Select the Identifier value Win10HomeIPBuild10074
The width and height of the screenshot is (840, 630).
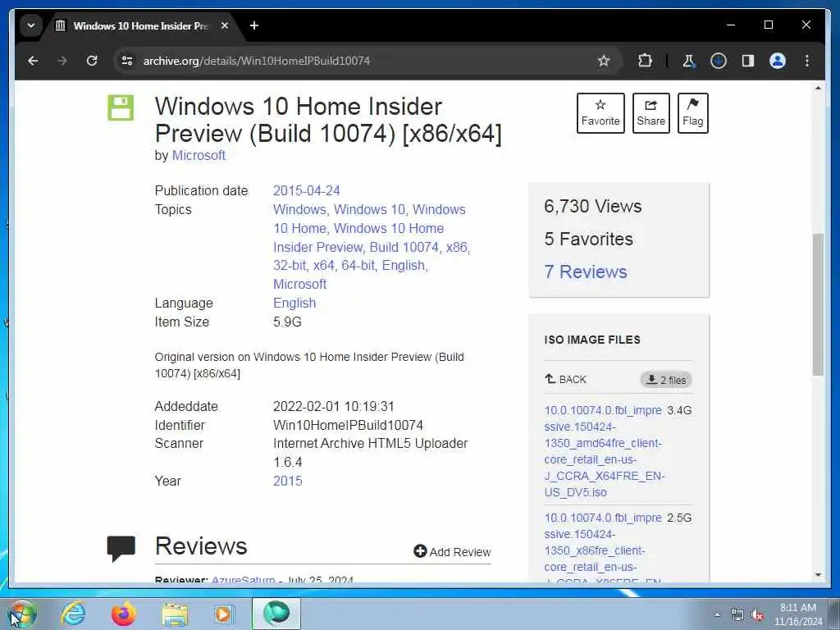pyautogui.click(x=348, y=426)
